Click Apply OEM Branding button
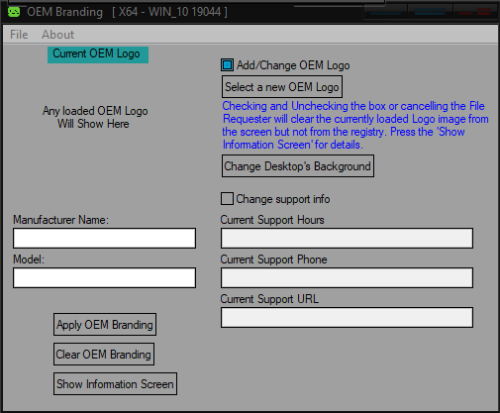This screenshot has height=413, width=500. pos(105,324)
